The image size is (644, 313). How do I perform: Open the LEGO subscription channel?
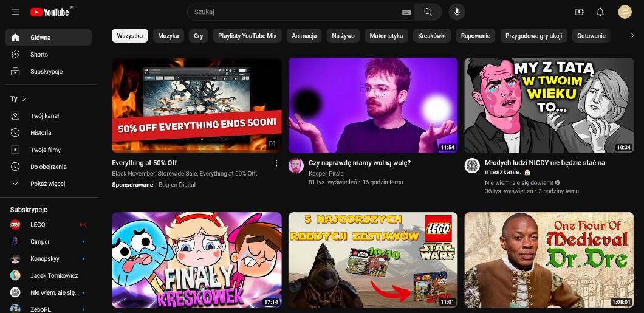(x=38, y=224)
